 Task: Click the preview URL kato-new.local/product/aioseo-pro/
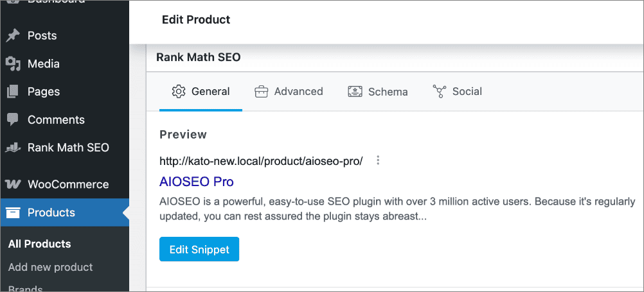coord(261,161)
